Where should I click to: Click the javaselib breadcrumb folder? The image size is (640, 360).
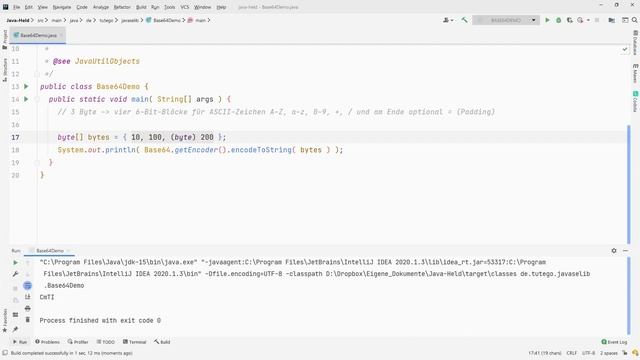click(130, 20)
